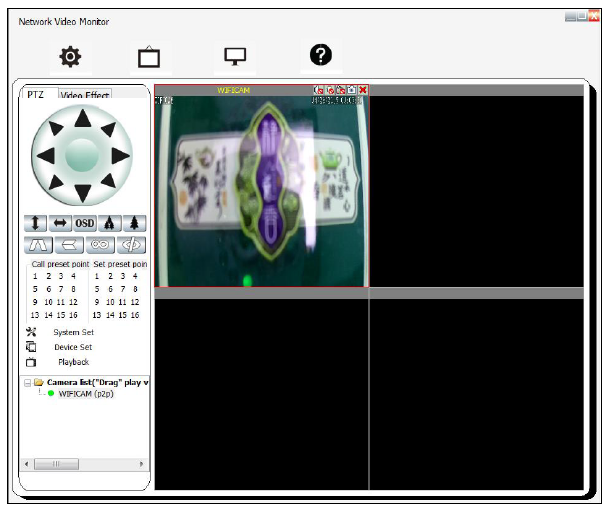Click the System Set tools icon
Image resolution: width=612 pixels, height=511 pixels.
(31, 332)
